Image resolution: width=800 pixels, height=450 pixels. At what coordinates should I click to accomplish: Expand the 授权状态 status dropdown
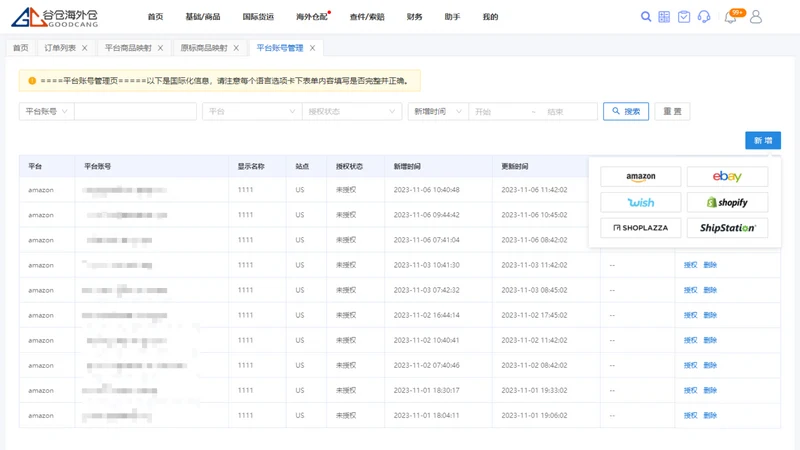[352, 111]
